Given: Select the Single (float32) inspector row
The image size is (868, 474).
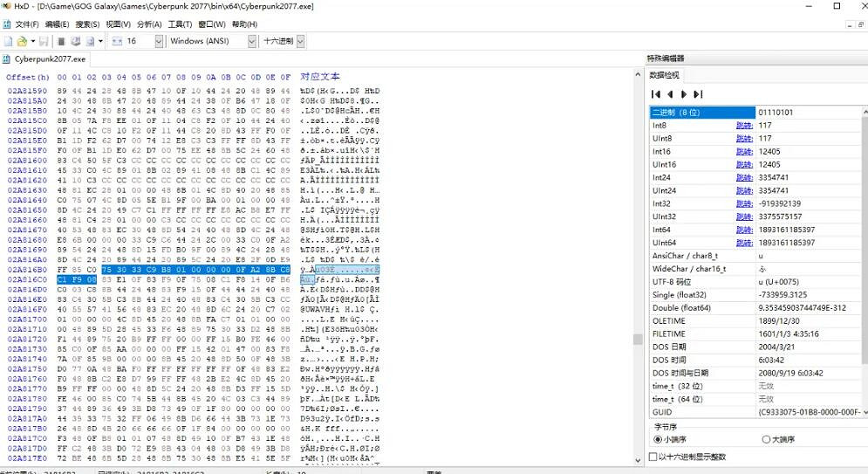Looking at the screenshot, I should [755, 294].
